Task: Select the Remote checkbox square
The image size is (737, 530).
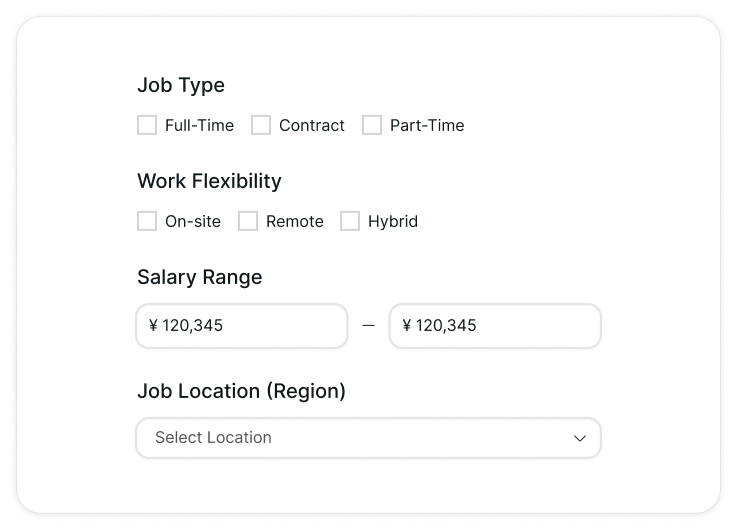Action: pos(248,221)
